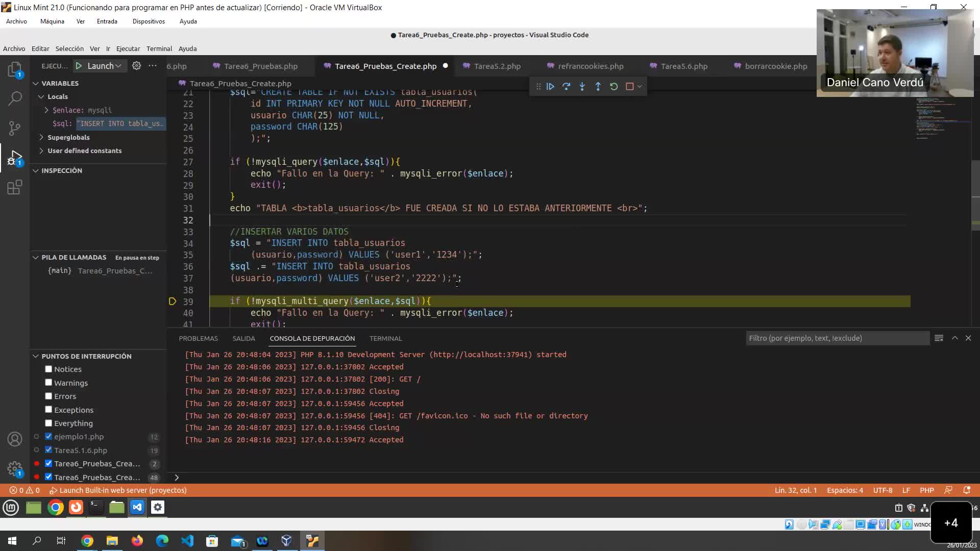This screenshot has width=980, height=551.
Task: Open the Search sidebar view
Action: pos(15,98)
